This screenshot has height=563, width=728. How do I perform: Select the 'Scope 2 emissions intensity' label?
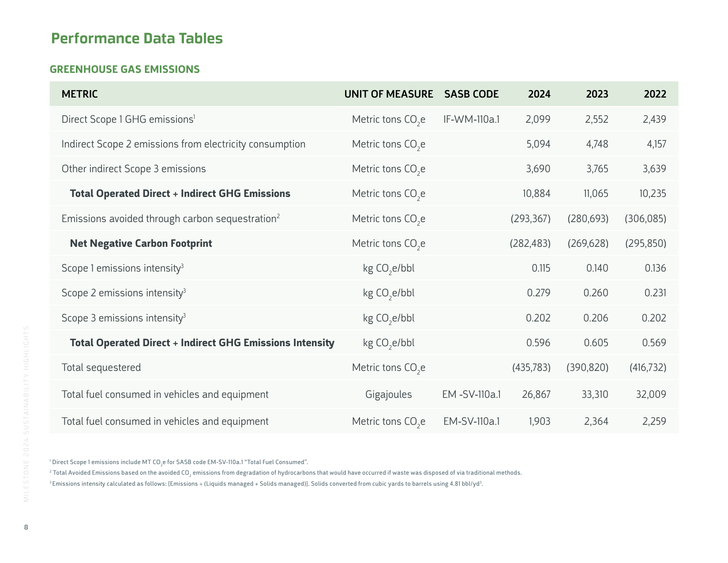point(124,293)
